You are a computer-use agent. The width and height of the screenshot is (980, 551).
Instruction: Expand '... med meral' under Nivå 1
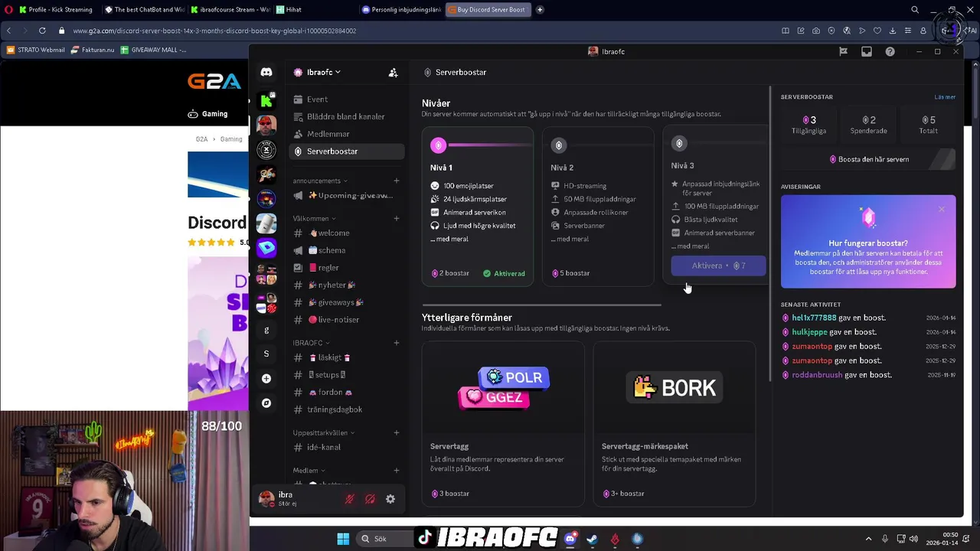tap(449, 239)
